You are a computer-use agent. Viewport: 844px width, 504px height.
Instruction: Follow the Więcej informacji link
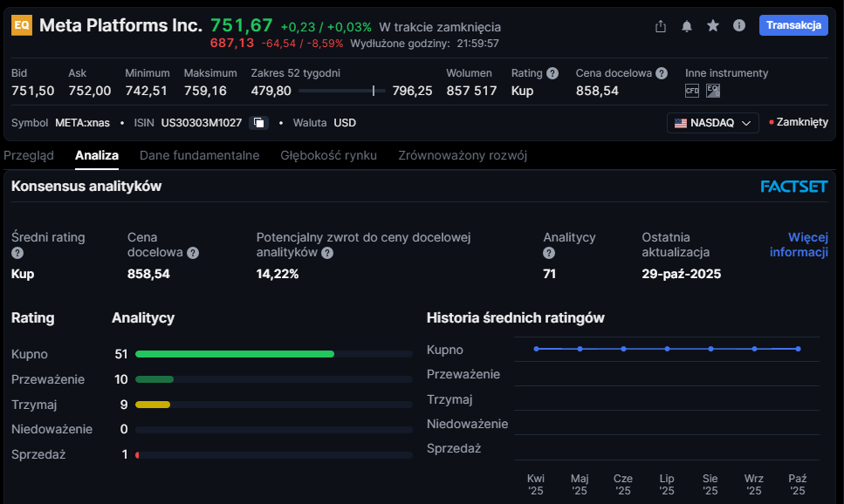798,244
